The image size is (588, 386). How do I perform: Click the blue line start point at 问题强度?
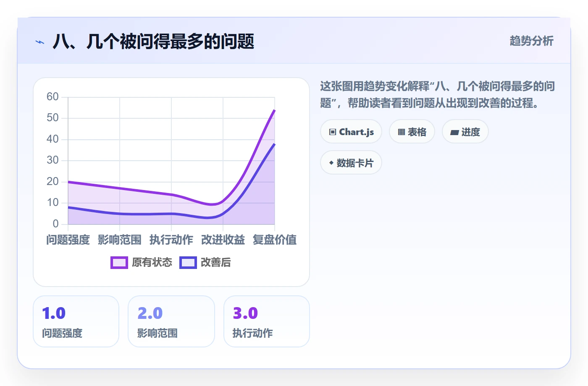68,207
